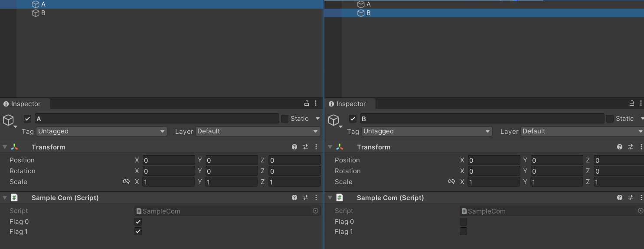Open left Inspector three-dot options menu
The width and height of the screenshot is (644, 249).
(x=316, y=103)
